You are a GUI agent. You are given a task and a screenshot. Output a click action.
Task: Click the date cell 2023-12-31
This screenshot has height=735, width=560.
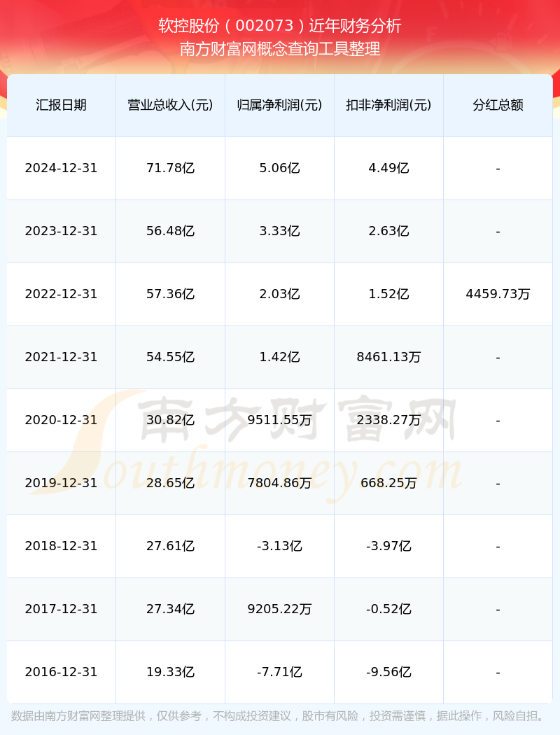click(x=62, y=231)
